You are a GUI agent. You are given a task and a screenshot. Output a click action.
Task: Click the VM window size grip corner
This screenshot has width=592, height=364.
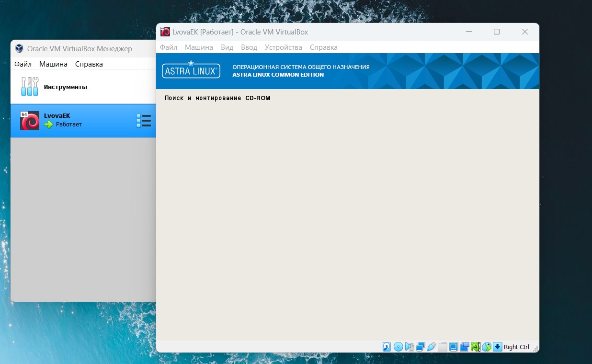pyautogui.click(x=535, y=349)
